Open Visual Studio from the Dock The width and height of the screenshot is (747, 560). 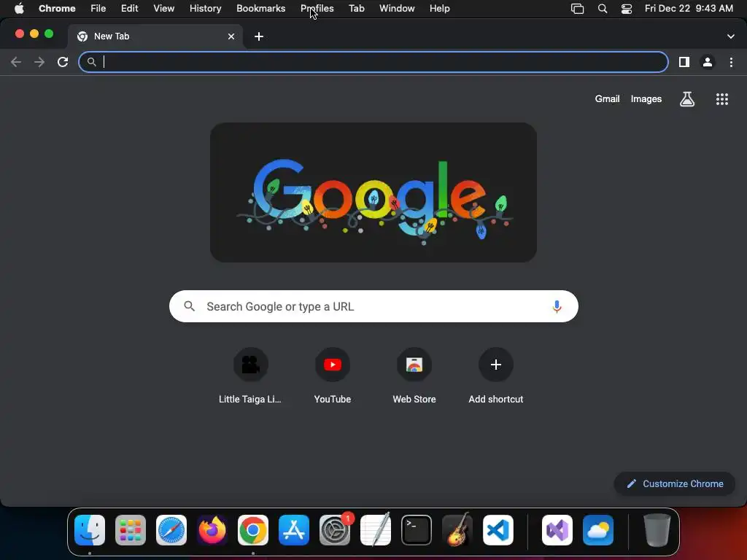(x=557, y=530)
